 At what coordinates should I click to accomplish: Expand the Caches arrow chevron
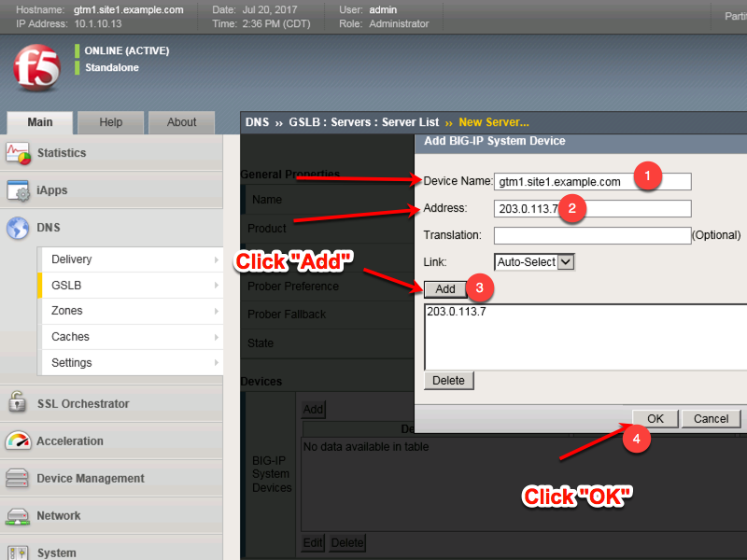[x=217, y=337]
